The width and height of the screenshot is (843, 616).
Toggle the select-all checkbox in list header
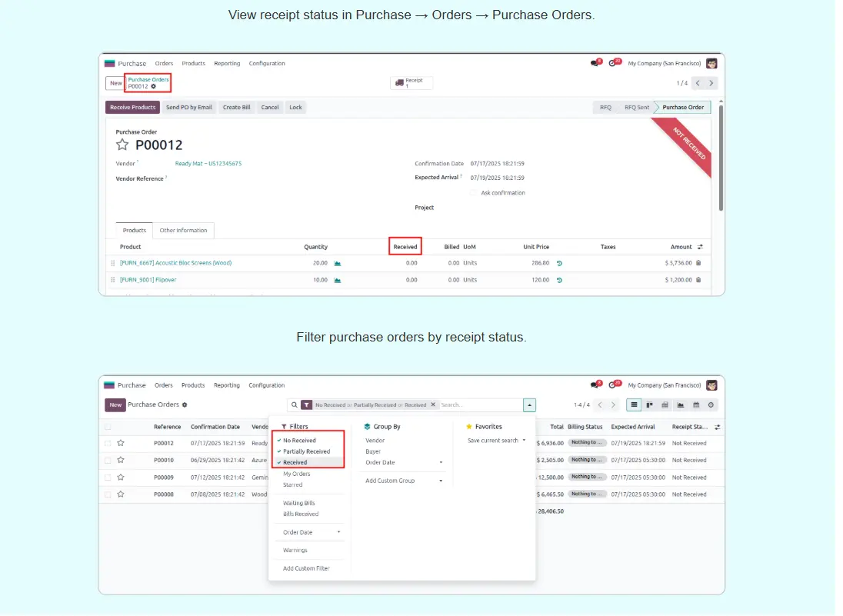click(x=108, y=427)
